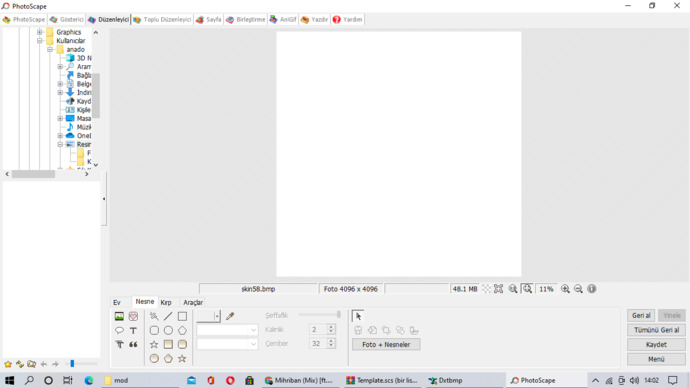690x388 pixels.
Task: Open the Birleştirme tab
Action: tap(246, 19)
